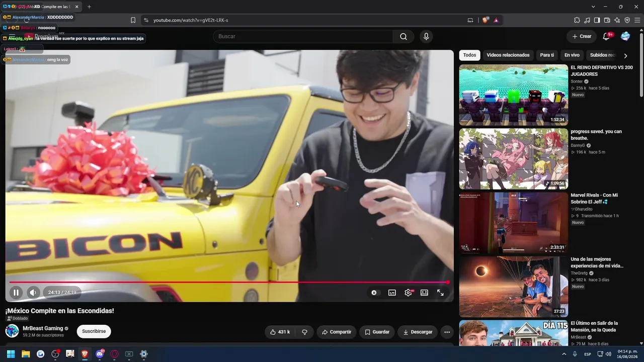Select the Subidos recientemente chip
Image resolution: width=644 pixels, height=362 pixels.
[602, 55]
